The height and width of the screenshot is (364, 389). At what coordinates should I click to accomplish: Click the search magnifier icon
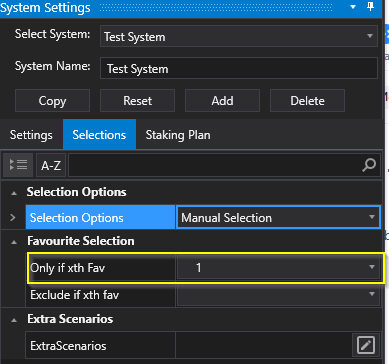coord(369,165)
